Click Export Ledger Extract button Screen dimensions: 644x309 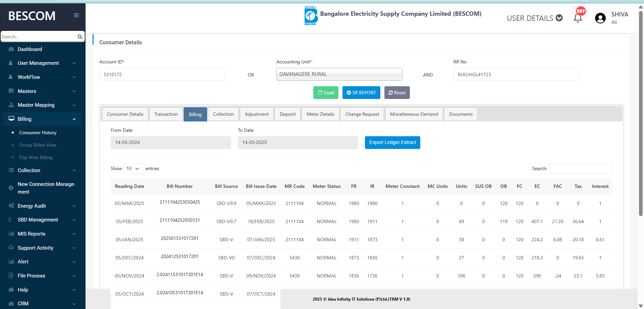392,142
